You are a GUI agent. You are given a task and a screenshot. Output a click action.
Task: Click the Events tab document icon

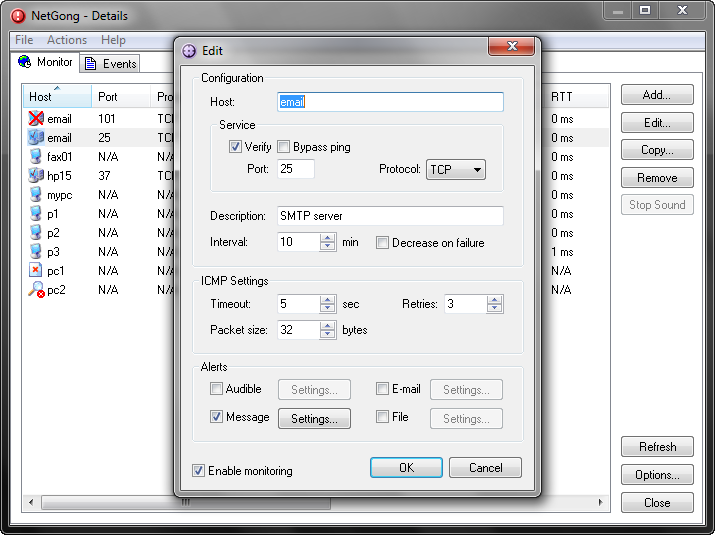[x=91, y=64]
